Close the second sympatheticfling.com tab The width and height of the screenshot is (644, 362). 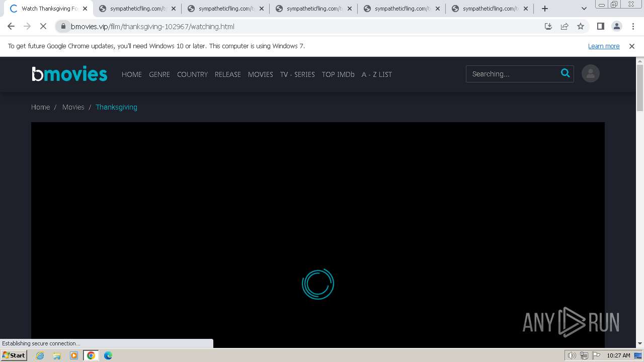(x=262, y=9)
